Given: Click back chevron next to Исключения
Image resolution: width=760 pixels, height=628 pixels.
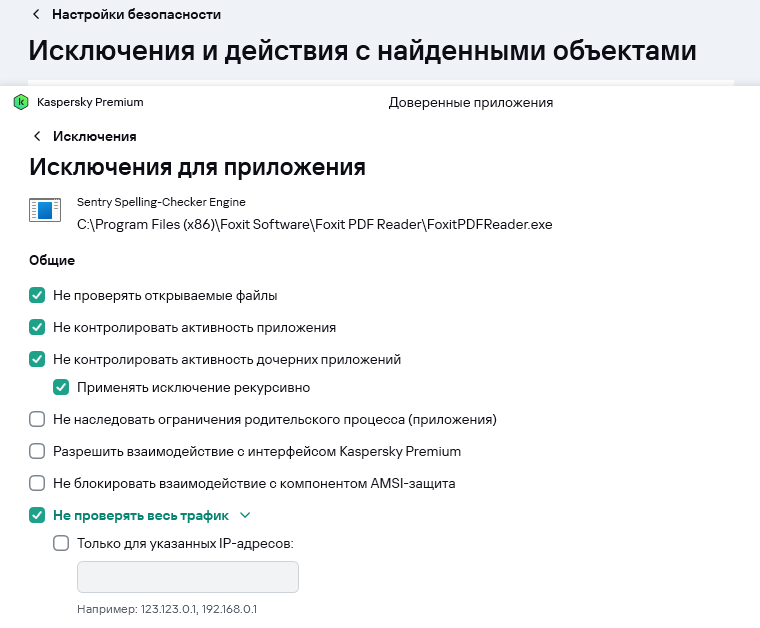Looking at the screenshot, I should coord(37,136).
